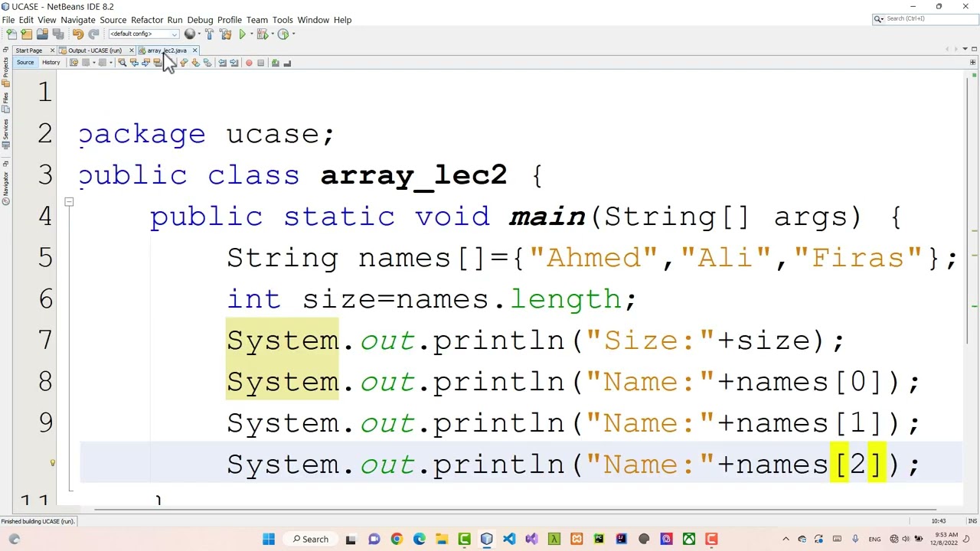Click the New File toolbar icon
Image resolution: width=980 pixels, height=551 pixels.
11,34
